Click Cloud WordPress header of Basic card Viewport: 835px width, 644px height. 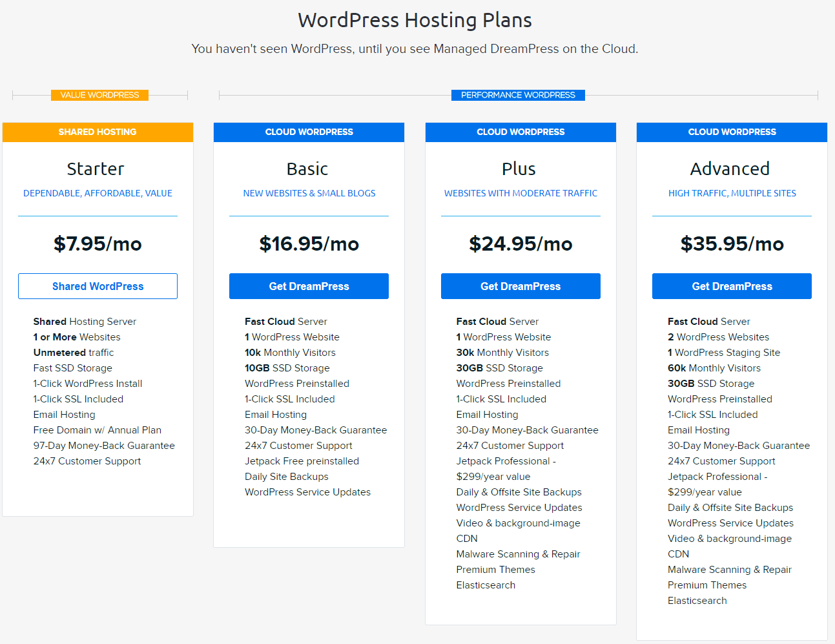coord(309,132)
